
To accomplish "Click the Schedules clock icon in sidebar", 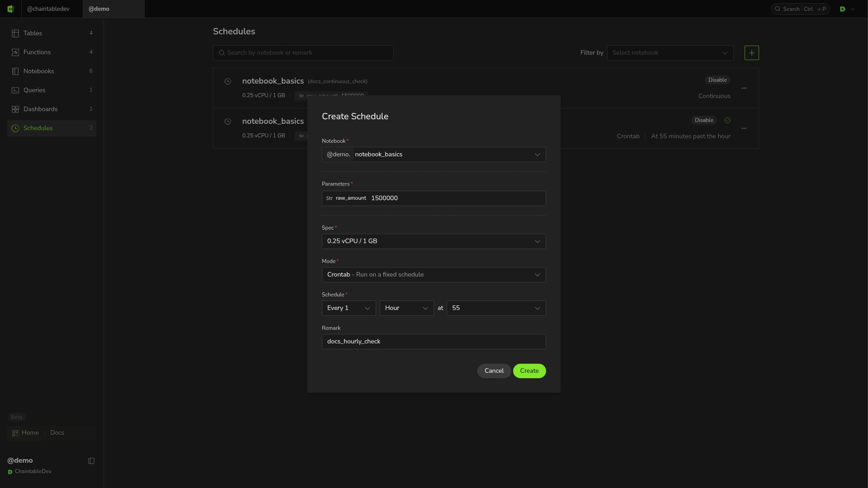I will coord(15,128).
